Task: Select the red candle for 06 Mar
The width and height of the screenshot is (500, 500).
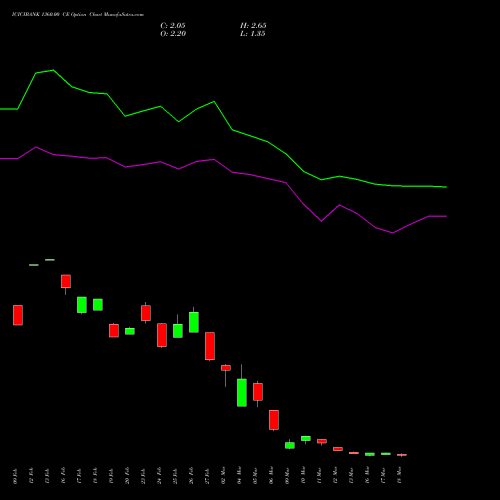Action: [274, 420]
